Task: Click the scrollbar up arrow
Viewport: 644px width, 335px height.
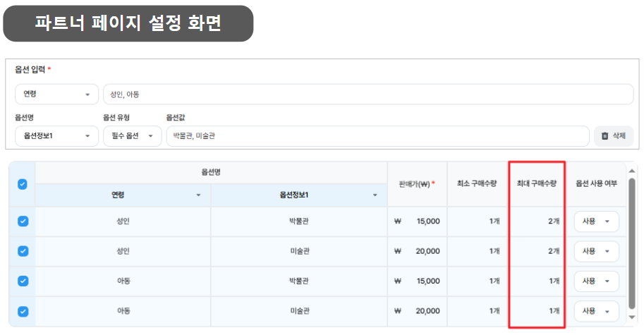Action: pos(632,171)
